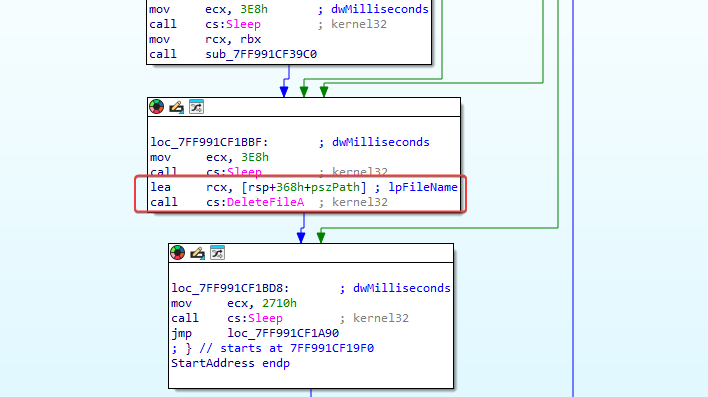Click kernel32 comment in the bottom block

pos(381,318)
